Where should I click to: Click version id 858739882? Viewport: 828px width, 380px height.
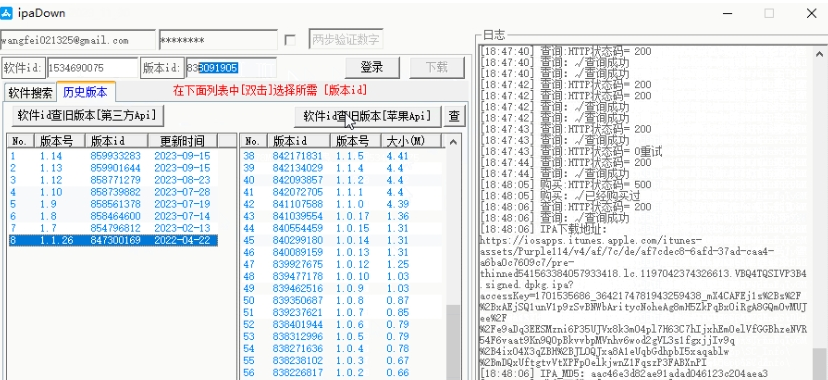[116, 192]
